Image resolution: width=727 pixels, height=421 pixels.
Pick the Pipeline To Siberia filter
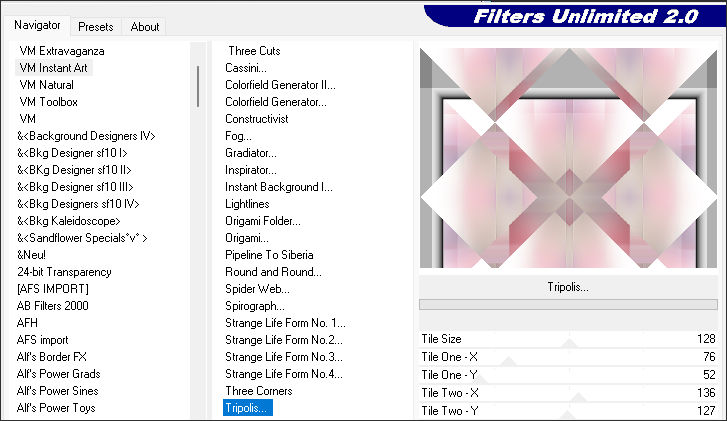tap(269, 254)
